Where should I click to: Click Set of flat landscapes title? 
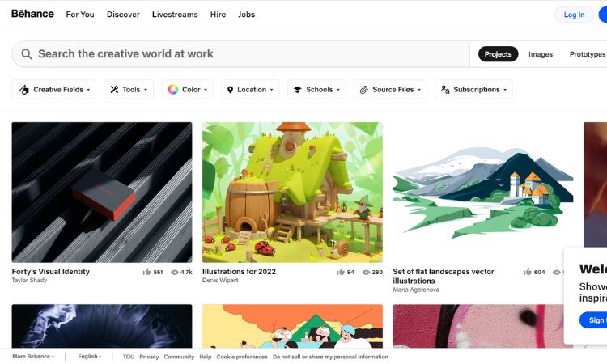pos(444,276)
